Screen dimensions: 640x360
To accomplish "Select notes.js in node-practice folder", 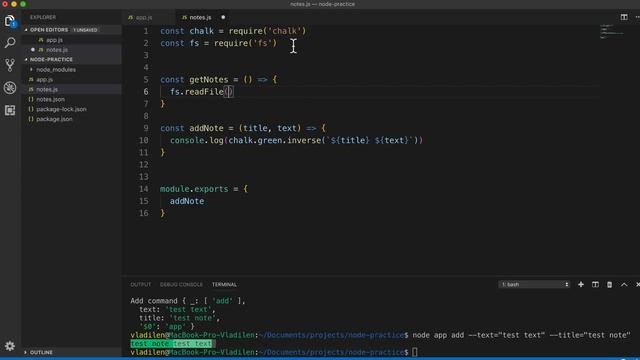I will [47, 89].
